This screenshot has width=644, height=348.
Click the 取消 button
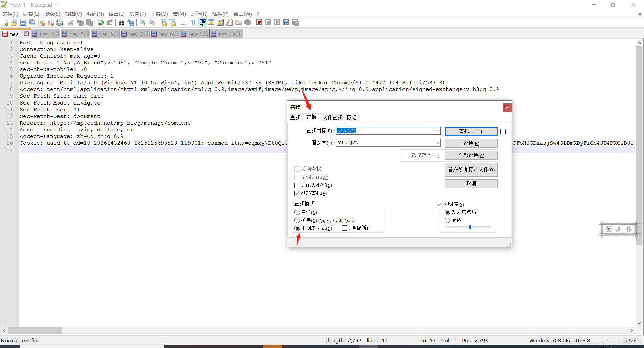click(471, 184)
